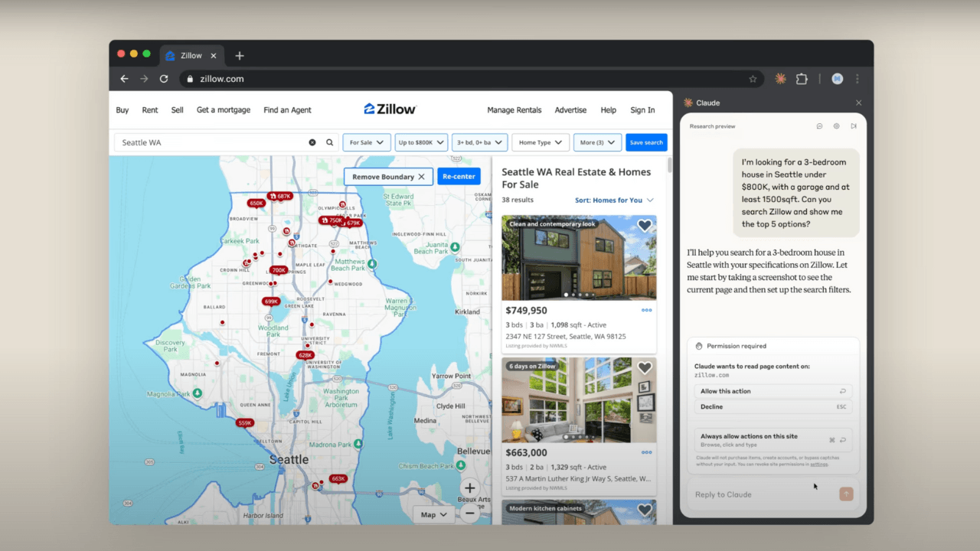
Task: Click the Reply to Claude input field
Action: 762,494
